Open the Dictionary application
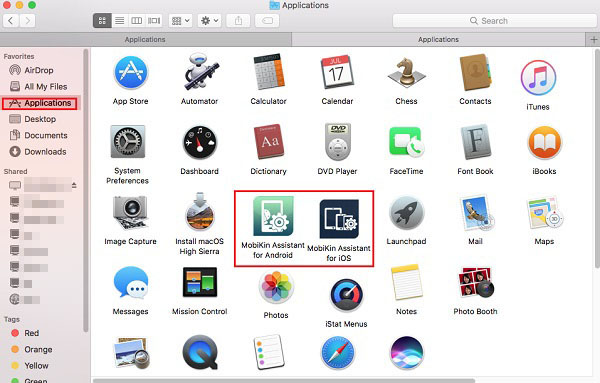The image size is (600, 383). pos(268,142)
